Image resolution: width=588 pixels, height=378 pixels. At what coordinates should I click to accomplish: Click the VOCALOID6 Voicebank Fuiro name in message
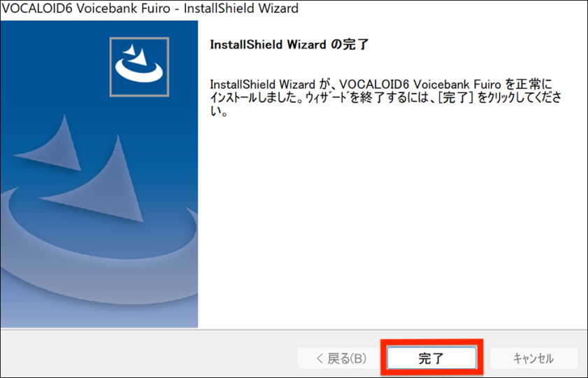(420, 84)
